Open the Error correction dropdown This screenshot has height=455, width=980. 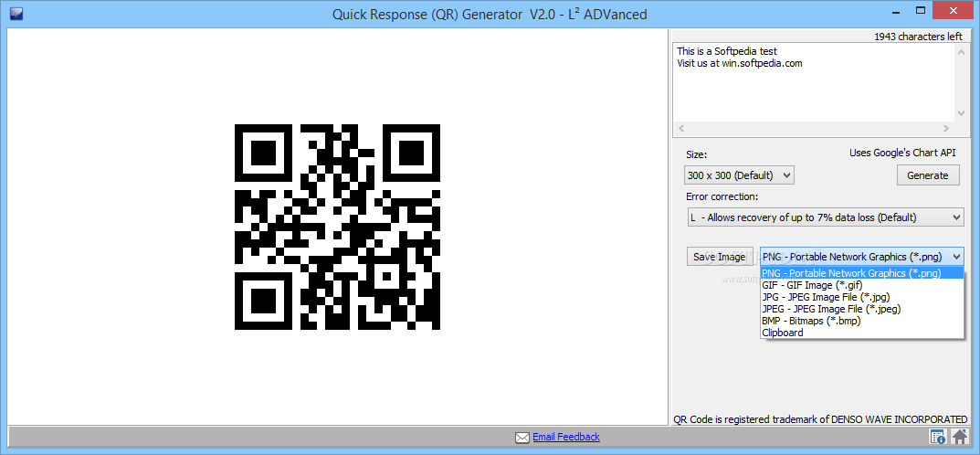[825, 217]
